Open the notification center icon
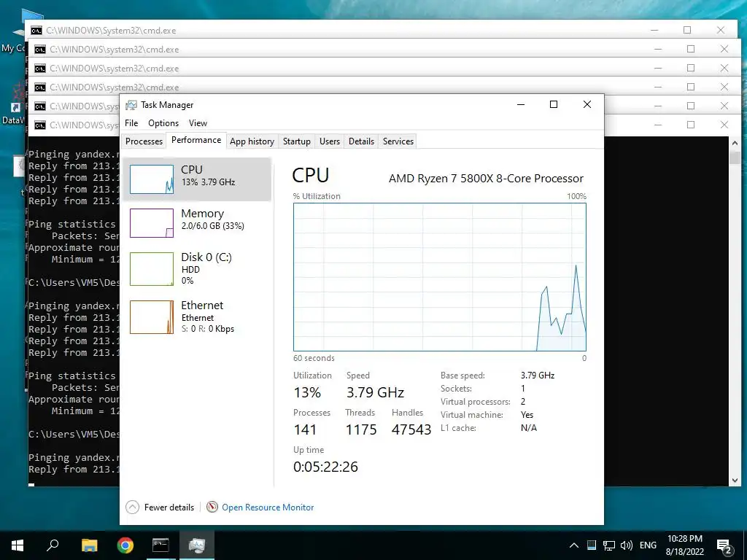This screenshot has width=747, height=560. pyautogui.click(x=724, y=545)
